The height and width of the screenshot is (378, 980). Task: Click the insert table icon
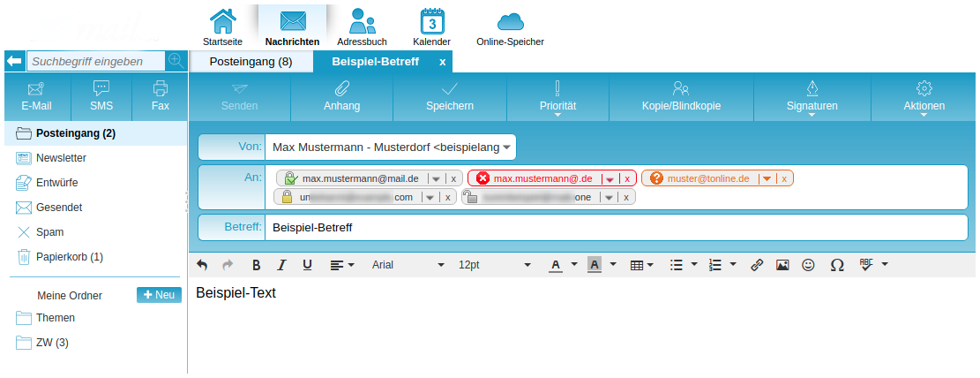click(x=637, y=265)
